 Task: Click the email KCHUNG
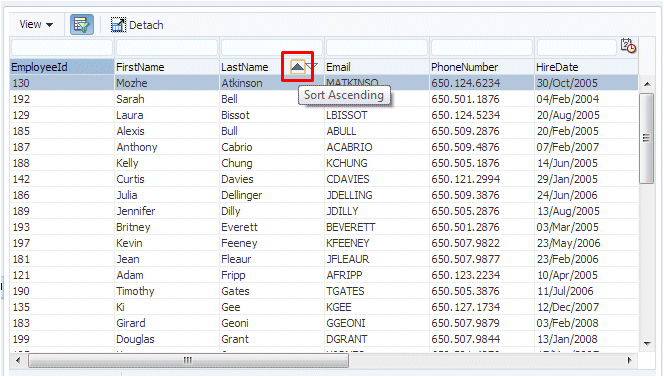(347, 163)
